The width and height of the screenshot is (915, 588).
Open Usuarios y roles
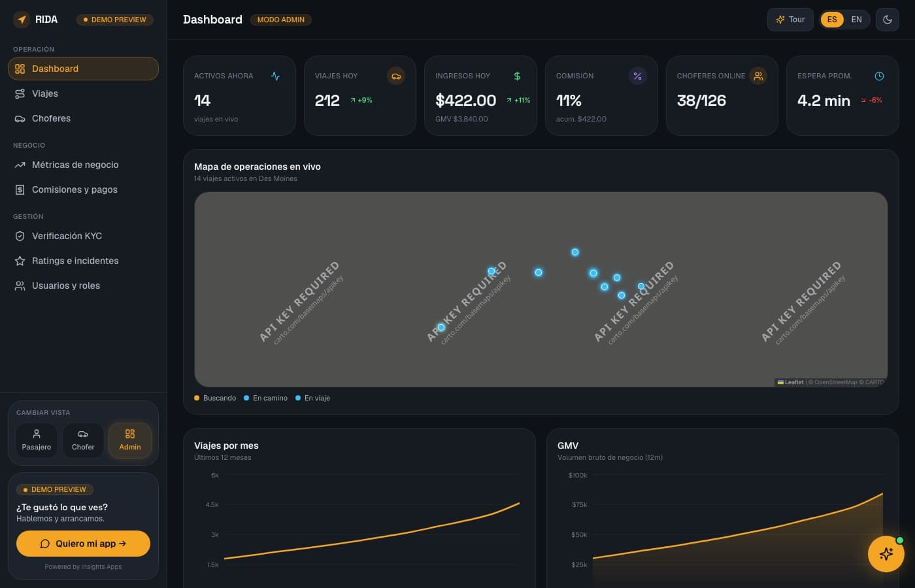pyautogui.click(x=83, y=286)
